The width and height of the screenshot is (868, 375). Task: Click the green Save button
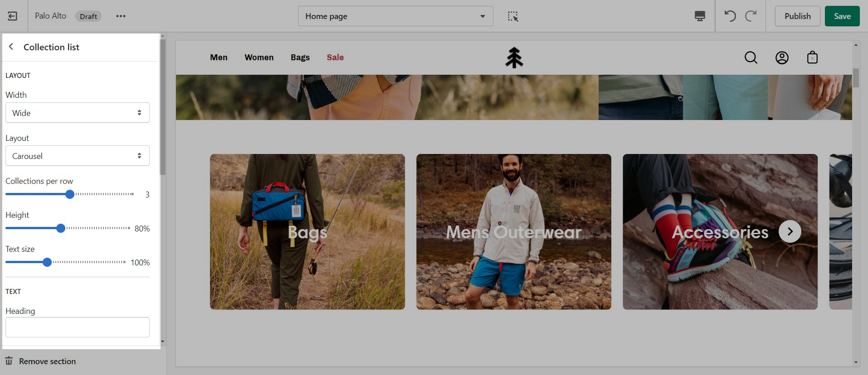point(842,16)
